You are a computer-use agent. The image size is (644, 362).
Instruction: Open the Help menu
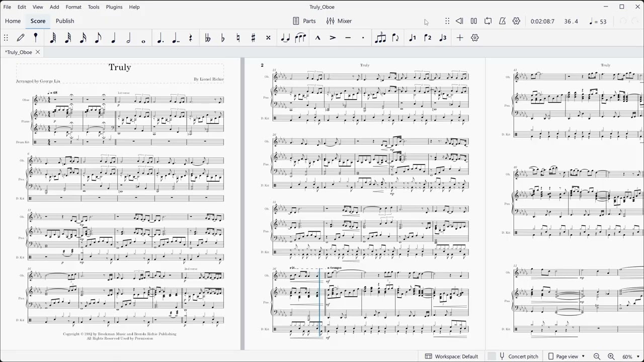coord(134,7)
